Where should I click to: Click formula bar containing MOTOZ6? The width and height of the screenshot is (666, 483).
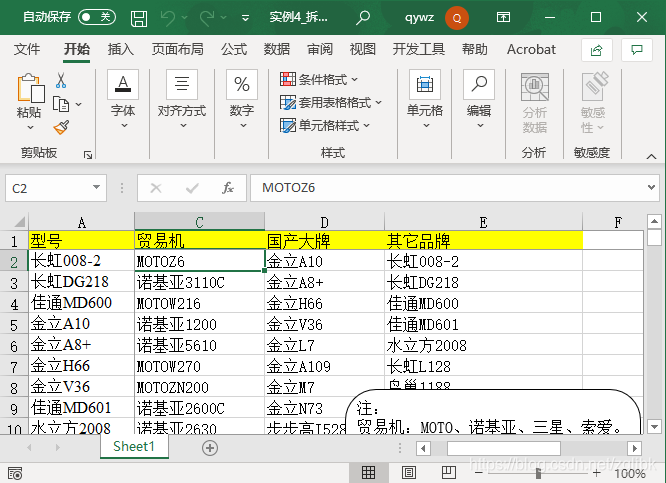(448, 188)
